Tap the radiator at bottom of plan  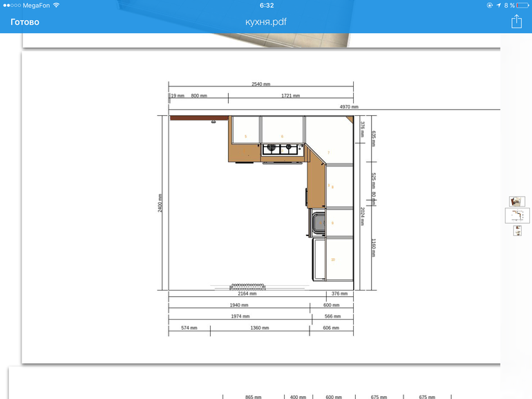coord(248,285)
